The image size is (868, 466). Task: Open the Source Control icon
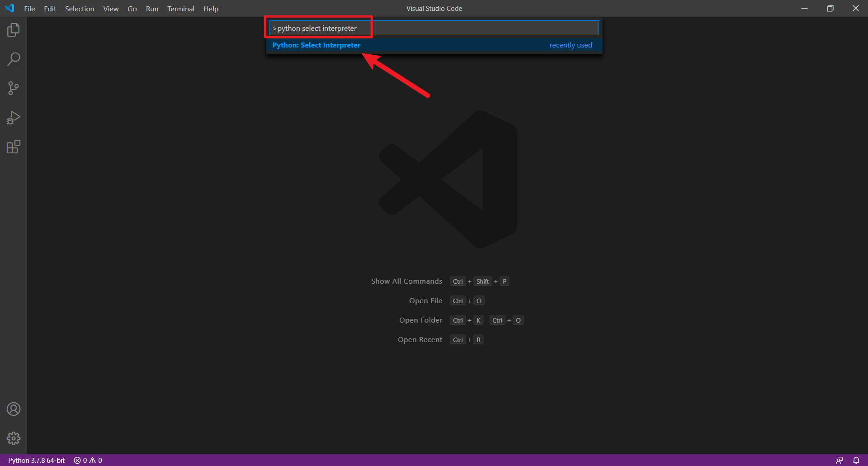pyautogui.click(x=14, y=88)
